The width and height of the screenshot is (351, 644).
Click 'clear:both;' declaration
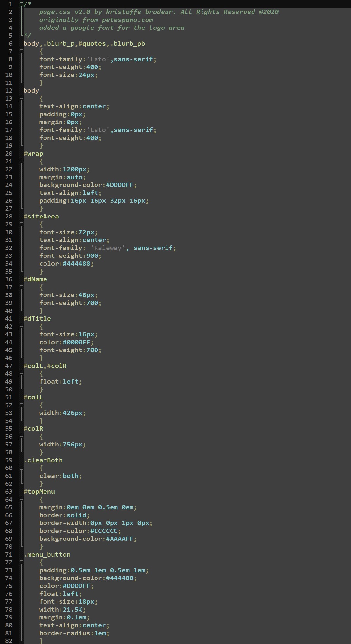point(61,476)
